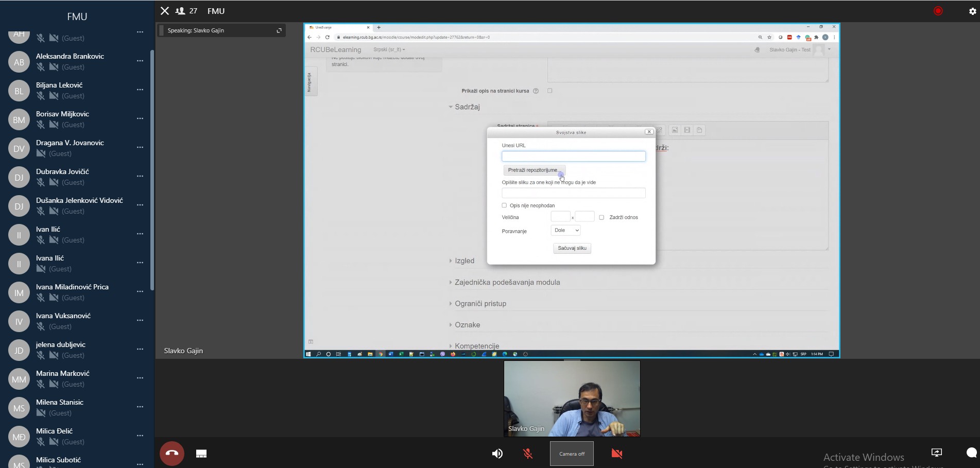Open options menu for Biljana Leković
This screenshot has width=980, height=468.
click(x=140, y=90)
